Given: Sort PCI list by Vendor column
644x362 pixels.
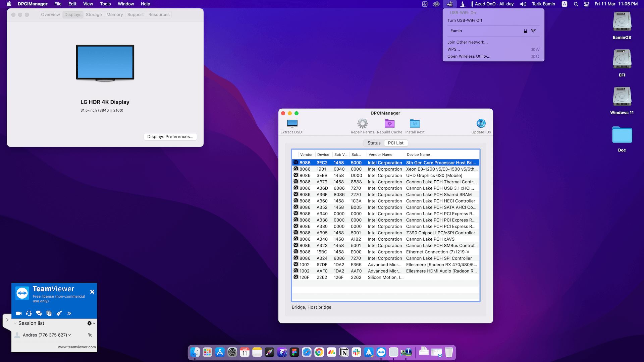Looking at the screenshot, I should [x=306, y=155].
